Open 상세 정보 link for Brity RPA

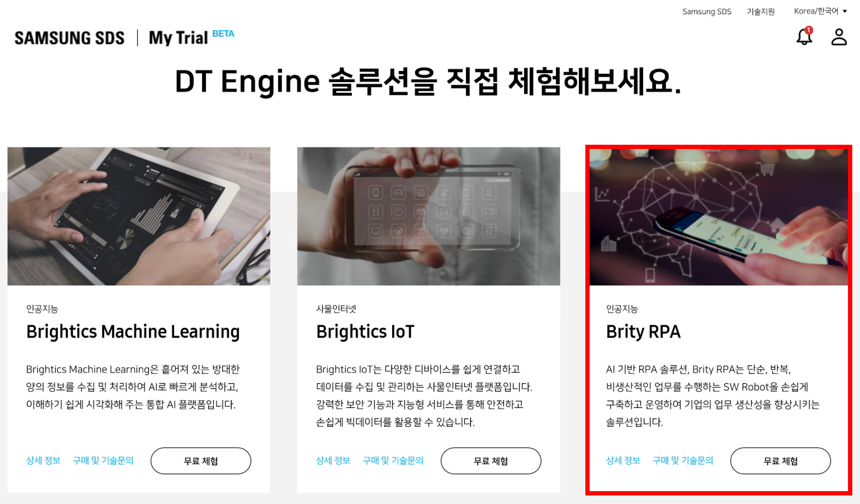[623, 460]
